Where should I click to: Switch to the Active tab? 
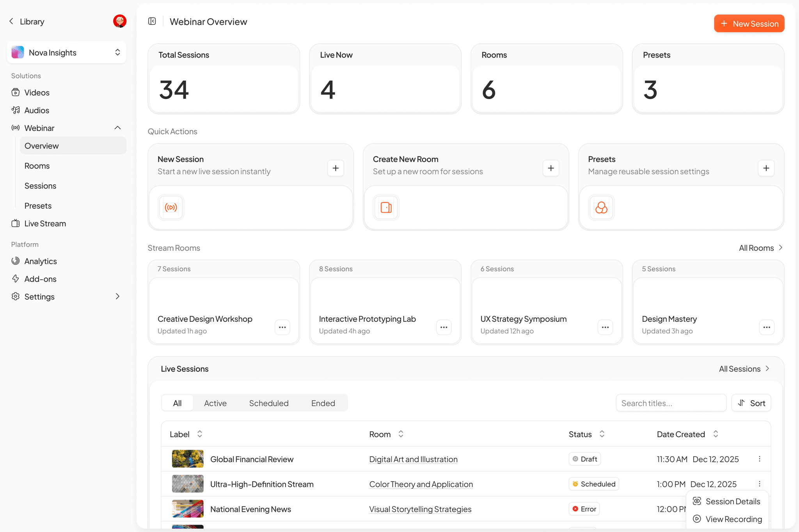point(215,403)
